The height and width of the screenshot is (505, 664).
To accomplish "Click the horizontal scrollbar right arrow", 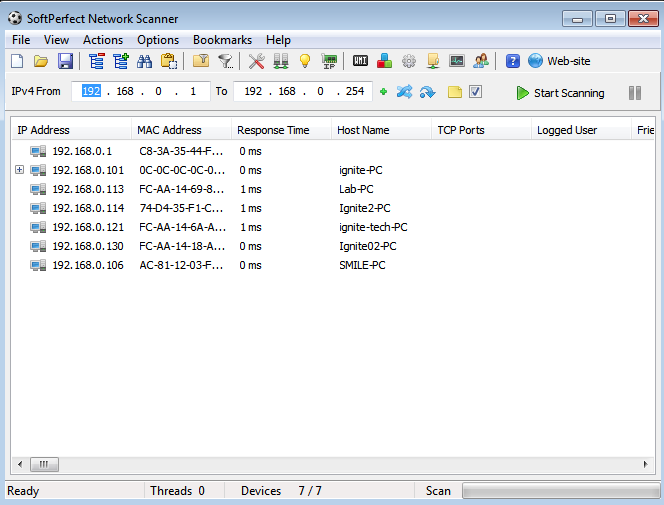I will tap(645, 465).
